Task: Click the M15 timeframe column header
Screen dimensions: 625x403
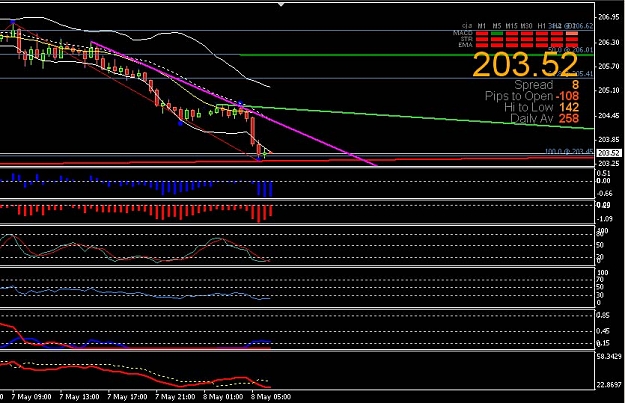Action: coord(511,26)
